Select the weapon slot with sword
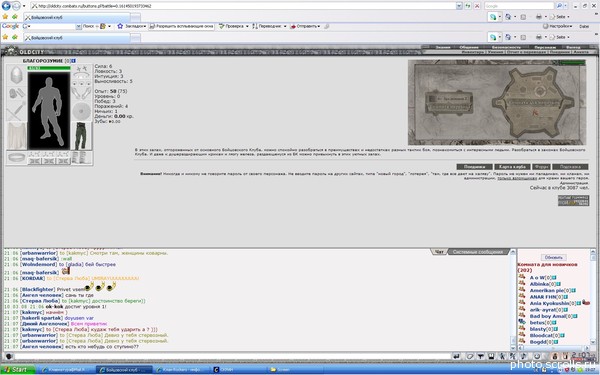Viewport: 600px width, 375px height. pyautogui.click(x=16, y=111)
